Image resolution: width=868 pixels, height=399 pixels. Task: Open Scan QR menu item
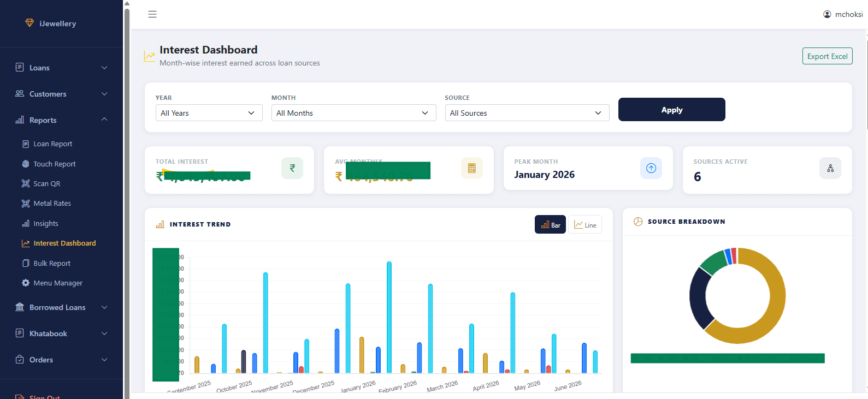click(x=46, y=183)
